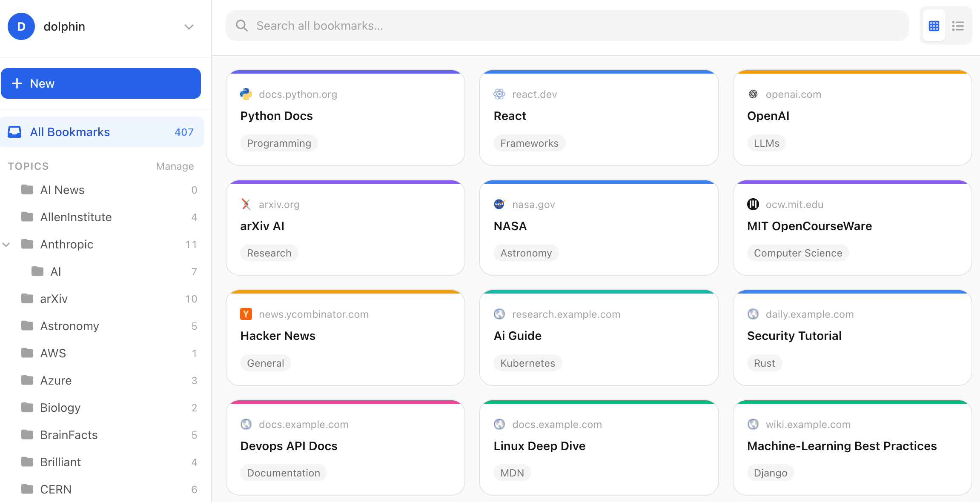The width and height of the screenshot is (980, 502).
Task: Click the dolphin avatar icon
Action: 21,26
